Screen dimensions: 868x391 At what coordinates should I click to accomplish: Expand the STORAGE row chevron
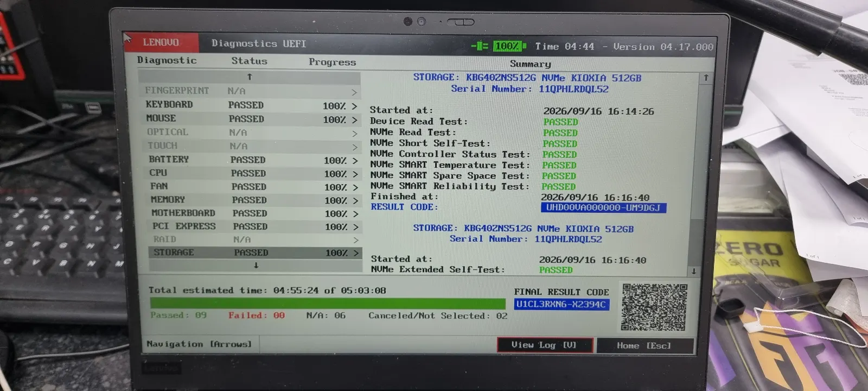356,253
